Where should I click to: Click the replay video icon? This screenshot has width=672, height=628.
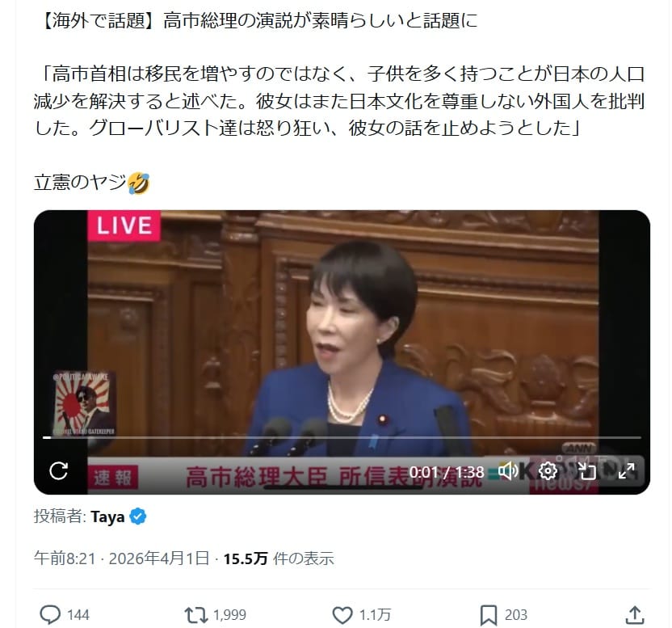click(x=58, y=470)
